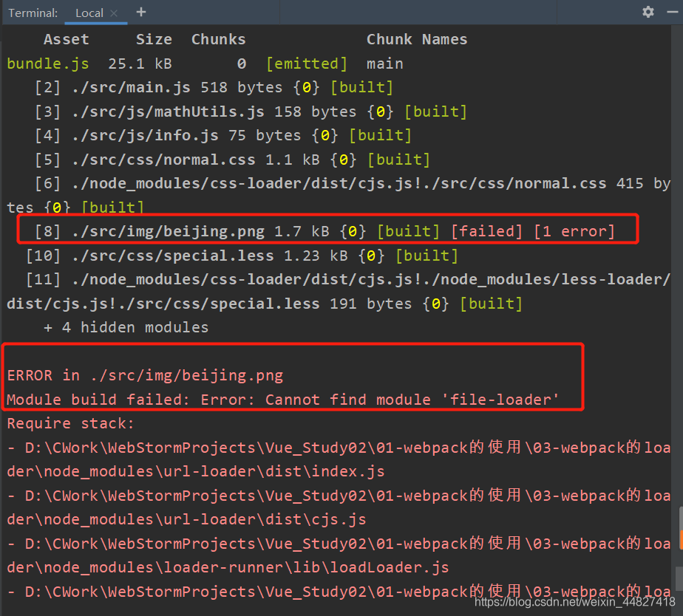This screenshot has height=616, width=683.
Task: Click the 'Asset' column header
Action: tap(67, 40)
